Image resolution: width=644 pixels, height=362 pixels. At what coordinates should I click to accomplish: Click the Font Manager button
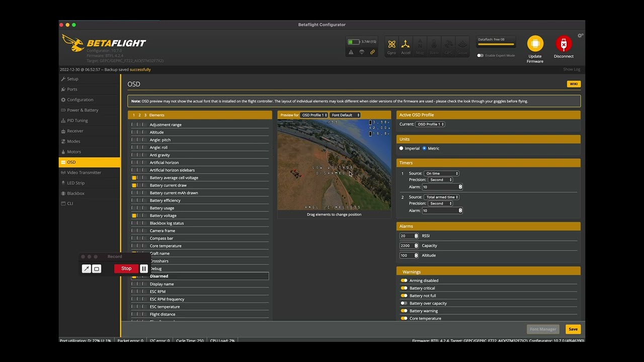[543, 329]
